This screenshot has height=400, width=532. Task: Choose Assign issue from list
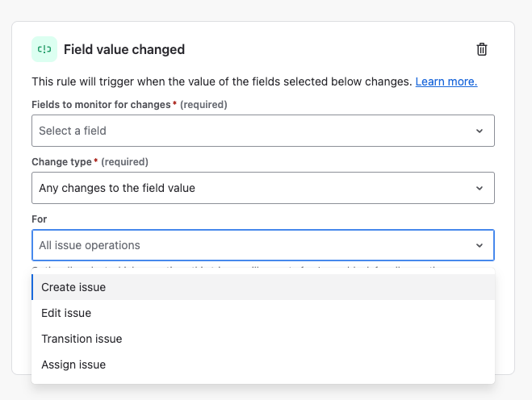(263, 365)
